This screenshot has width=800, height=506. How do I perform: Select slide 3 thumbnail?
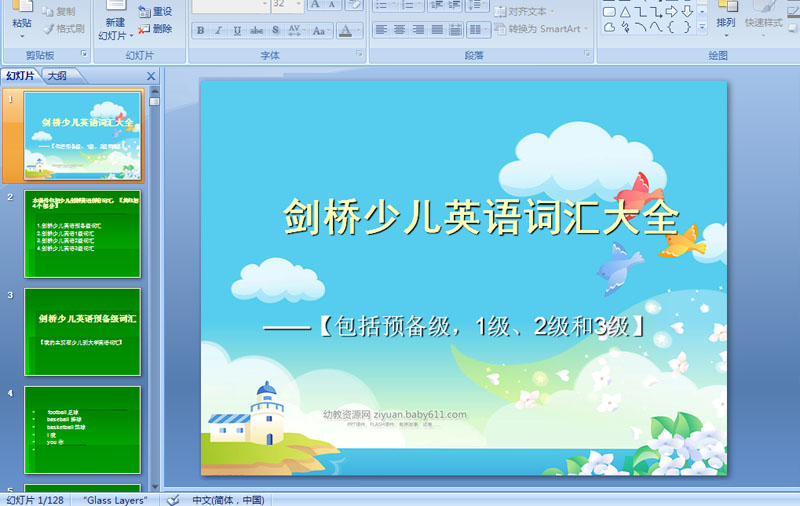(x=82, y=332)
